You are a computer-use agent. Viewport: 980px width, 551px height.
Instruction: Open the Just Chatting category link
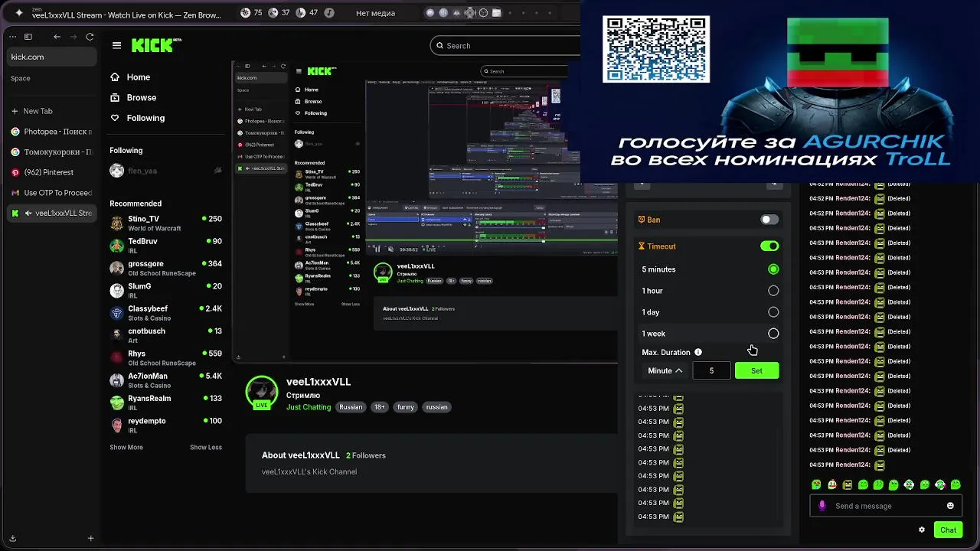(x=309, y=407)
